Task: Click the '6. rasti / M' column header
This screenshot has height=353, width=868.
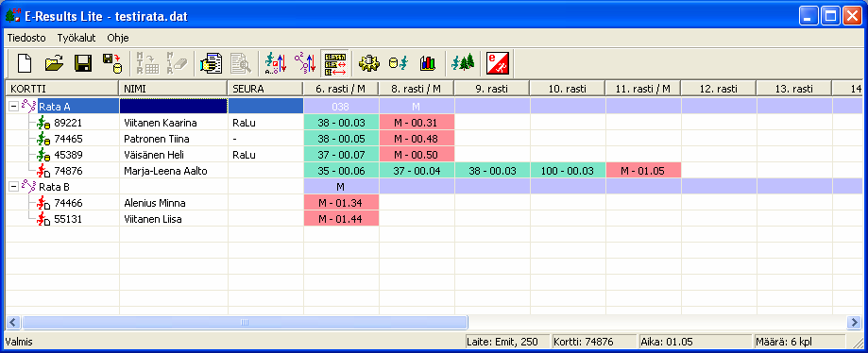Action: 340,89
